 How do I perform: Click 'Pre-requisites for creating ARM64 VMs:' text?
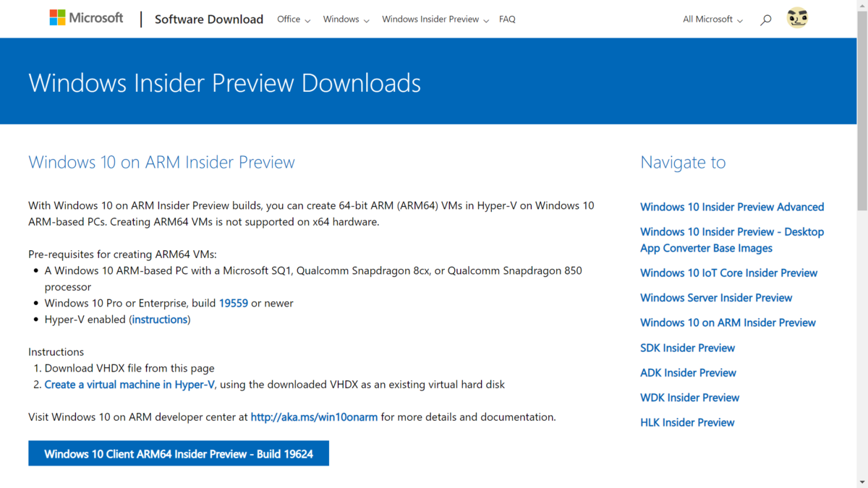122,254
